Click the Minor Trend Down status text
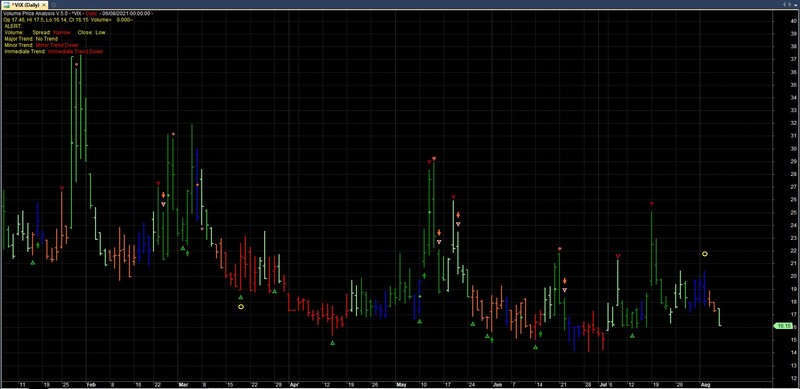This screenshot has height=389, width=800. [57, 45]
